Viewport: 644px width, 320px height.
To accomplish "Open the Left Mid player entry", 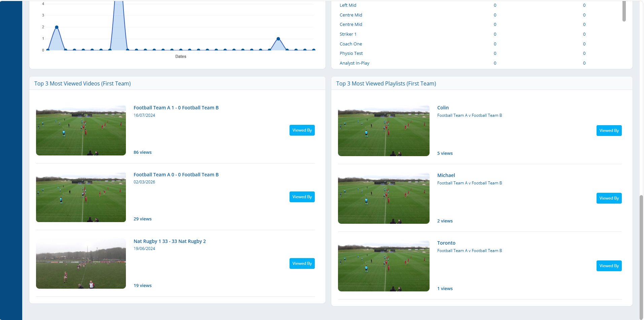I will pos(348,5).
